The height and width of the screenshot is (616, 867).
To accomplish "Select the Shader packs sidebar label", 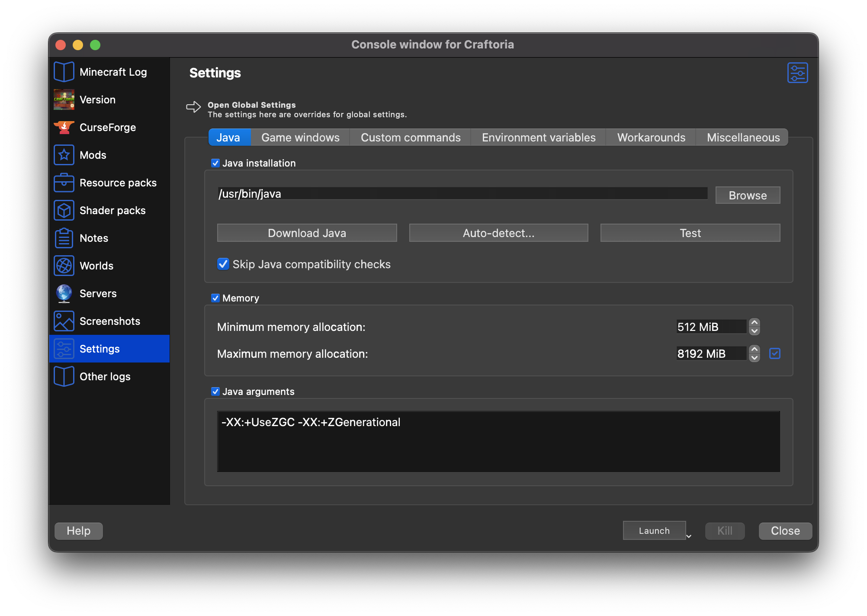I will (112, 210).
